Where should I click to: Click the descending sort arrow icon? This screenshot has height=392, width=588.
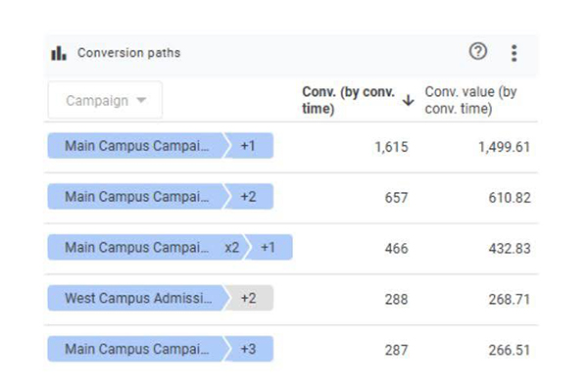408,100
